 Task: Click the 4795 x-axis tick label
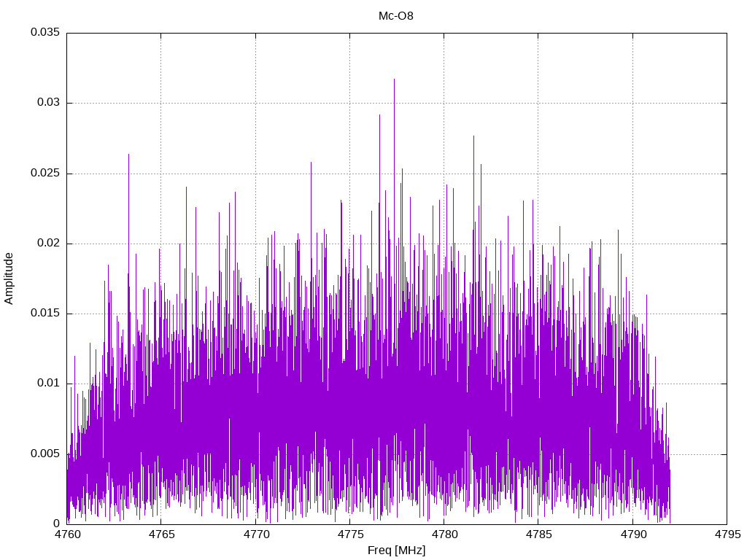[727, 534]
